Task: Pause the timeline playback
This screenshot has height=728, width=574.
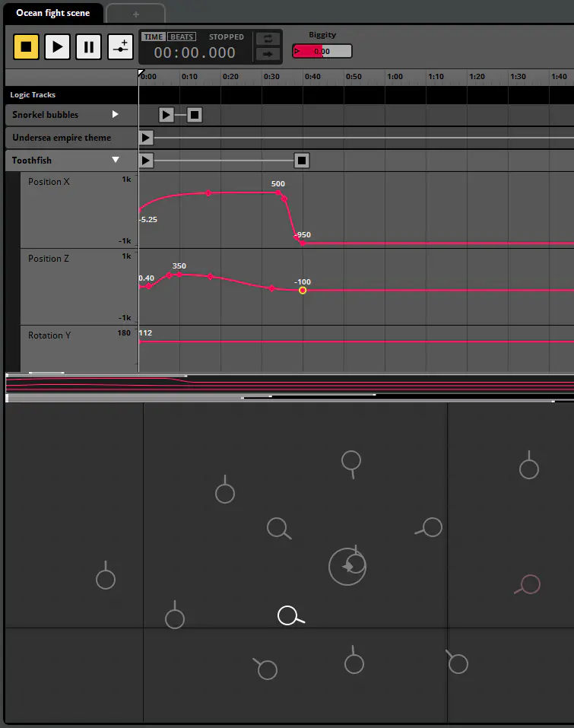Action: [x=89, y=46]
